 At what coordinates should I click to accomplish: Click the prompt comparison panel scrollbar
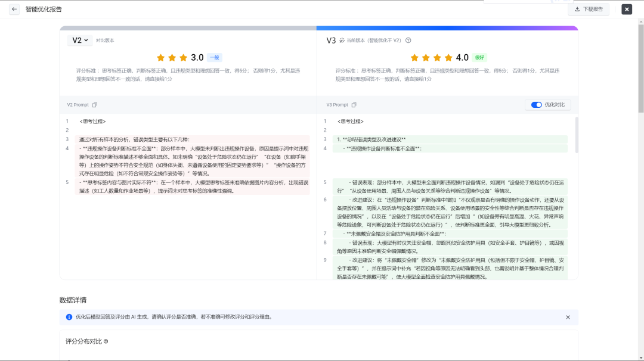[576, 134]
